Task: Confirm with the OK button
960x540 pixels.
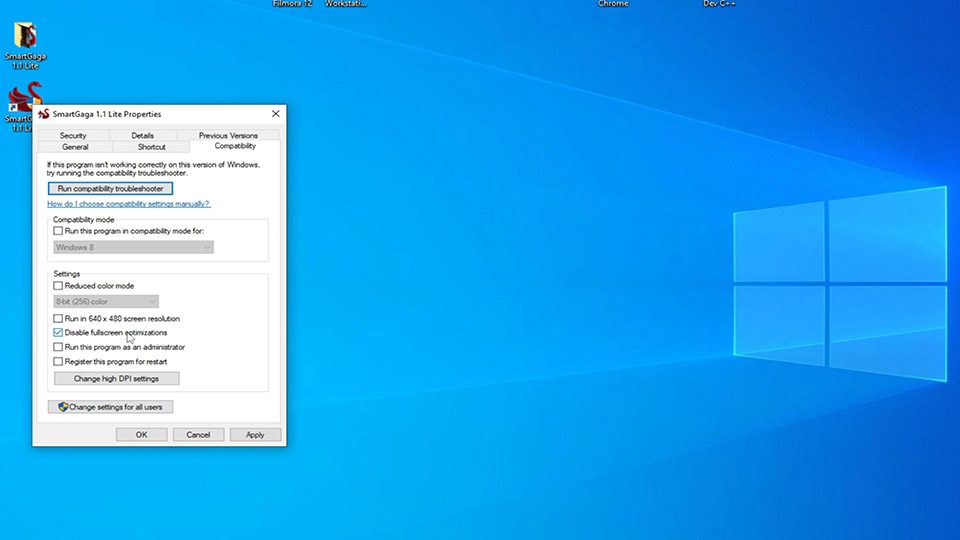Action: click(x=141, y=435)
